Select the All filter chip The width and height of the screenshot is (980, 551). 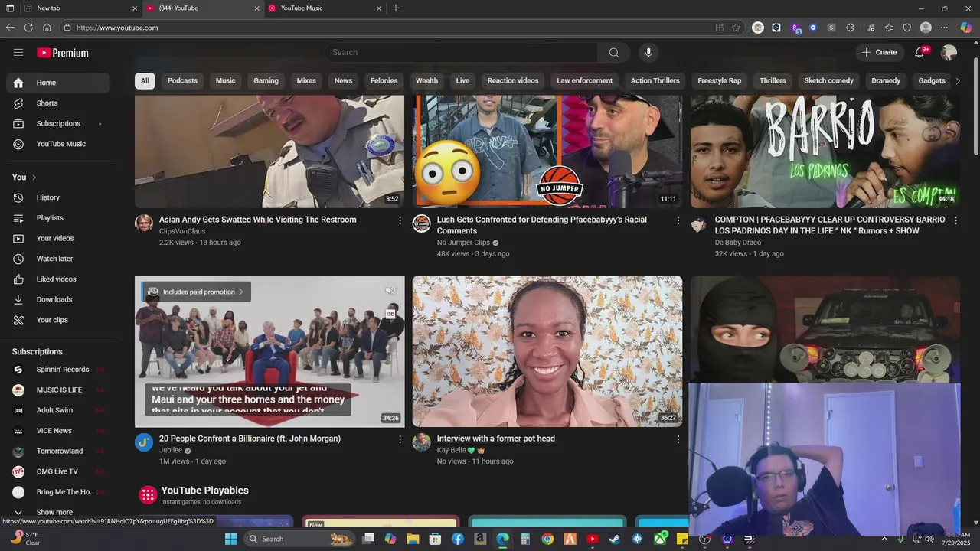pos(145,80)
